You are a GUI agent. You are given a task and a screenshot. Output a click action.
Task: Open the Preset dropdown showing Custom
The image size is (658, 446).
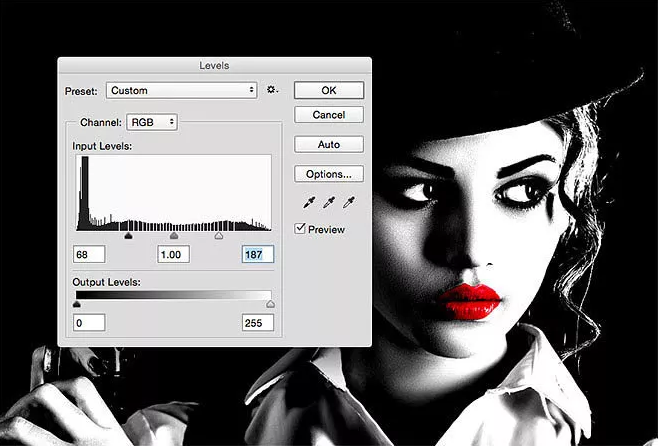[182, 91]
